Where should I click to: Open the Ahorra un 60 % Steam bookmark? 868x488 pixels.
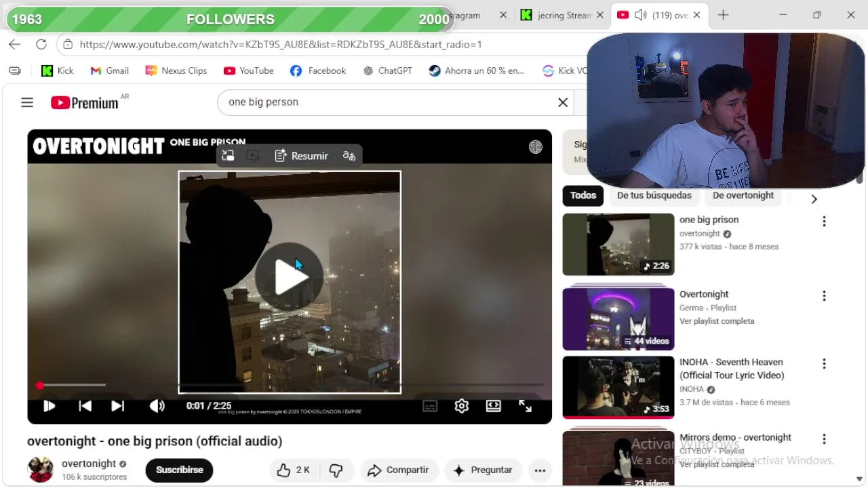click(x=477, y=70)
